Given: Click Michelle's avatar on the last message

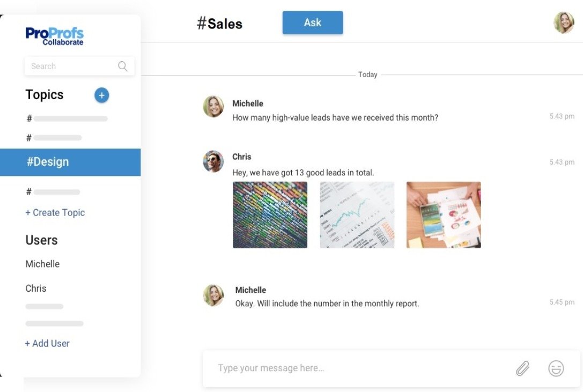Looking at the screenshot, I should click(213, 295).
